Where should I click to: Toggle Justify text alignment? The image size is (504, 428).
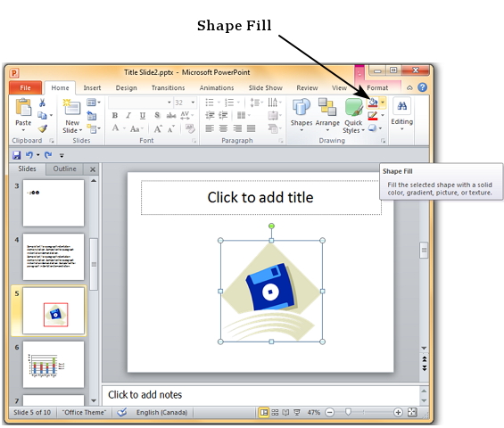(x=251, y=129)
